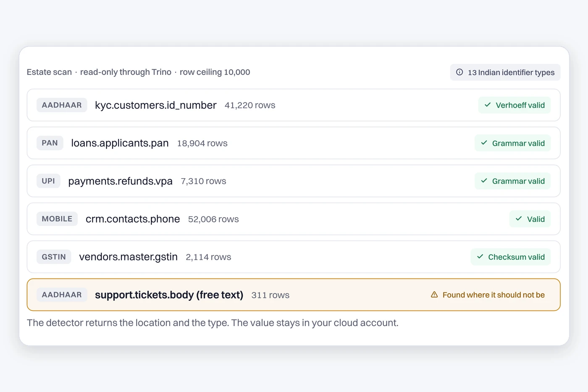Open column crm.contacts.phone
The height and width of the screenshot is (392, 588).
pyautogui.click(x=133, y=219)
